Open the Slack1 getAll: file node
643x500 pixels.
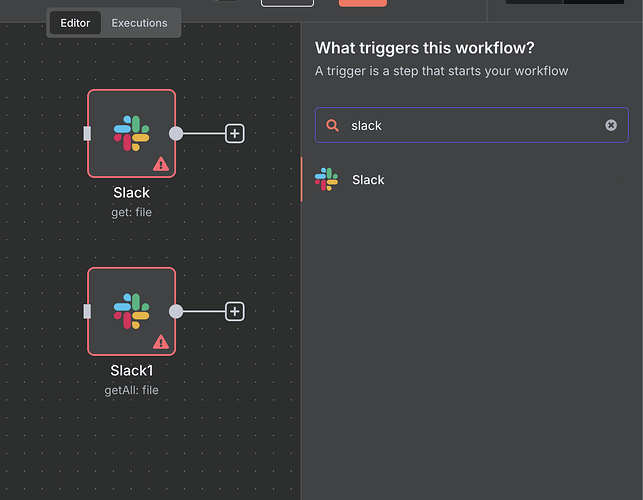132,312
